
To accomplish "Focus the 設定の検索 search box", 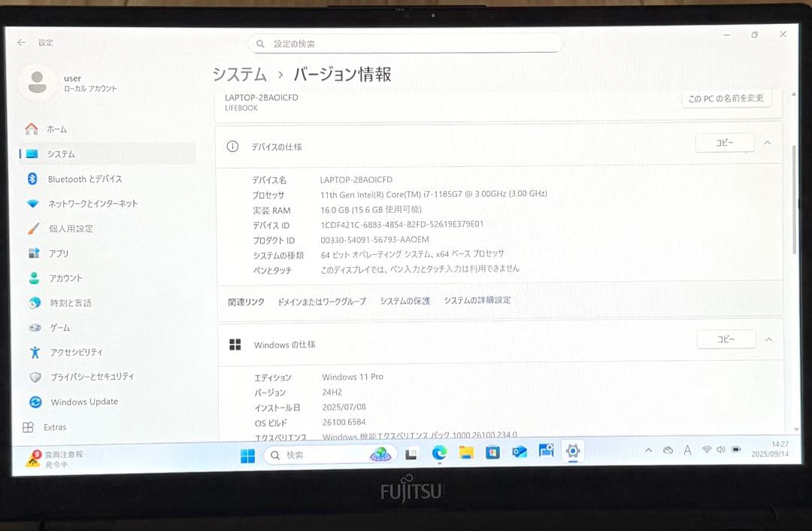I will pyautogui.click(x=405, y=44).
